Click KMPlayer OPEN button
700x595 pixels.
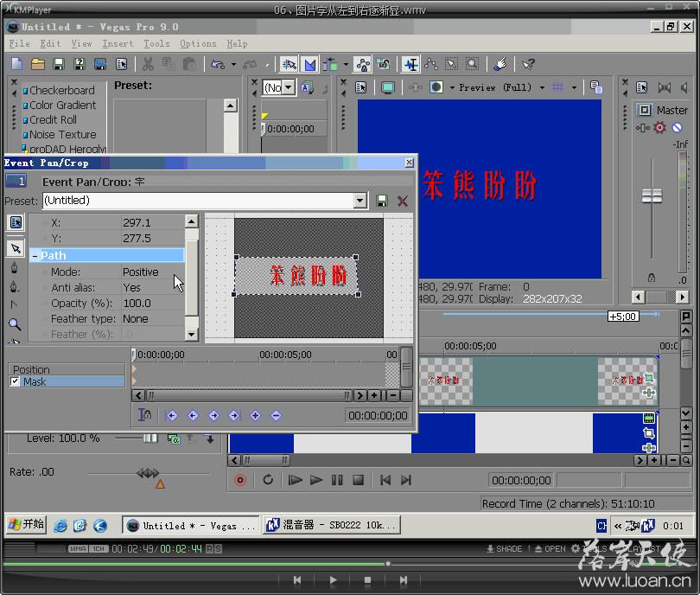[x=550, y=548]
